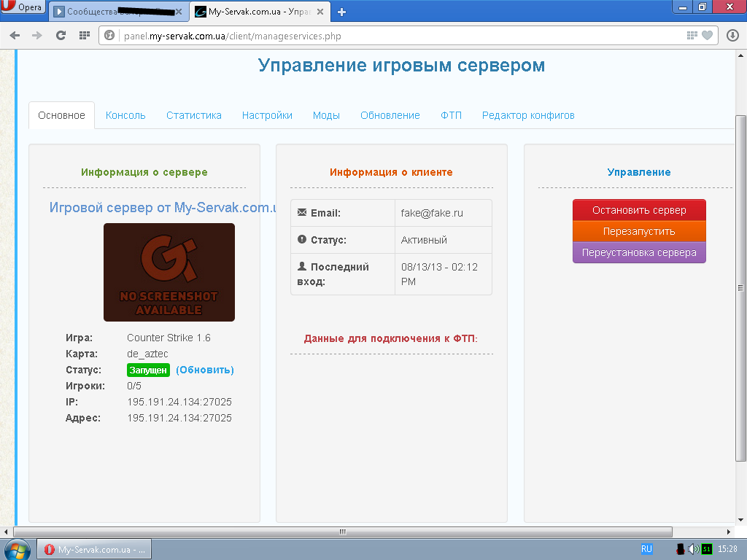Click the Активный status value
This screenshot has width=747, height=560.
(424, 240)
